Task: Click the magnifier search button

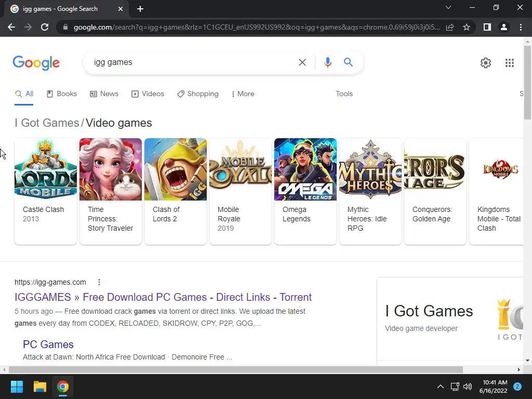Action: (x=348, y=62)
